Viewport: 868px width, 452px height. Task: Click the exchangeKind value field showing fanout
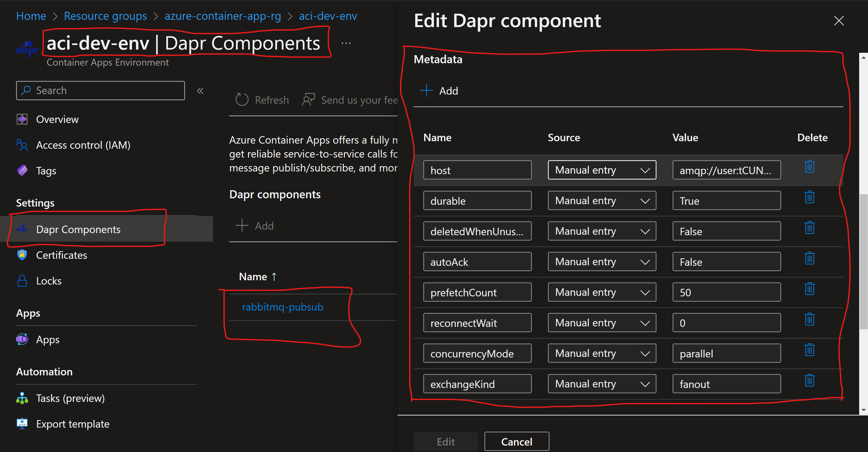(726, 384)
